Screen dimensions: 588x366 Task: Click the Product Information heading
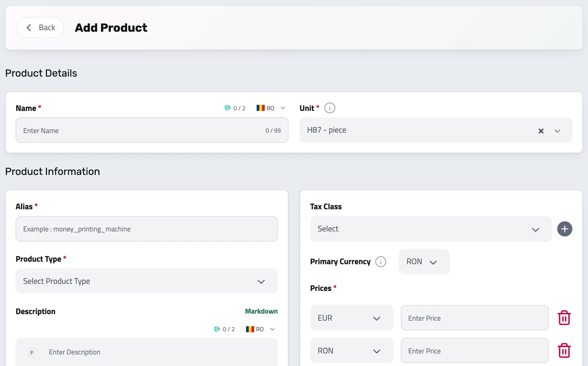point(53,172)
